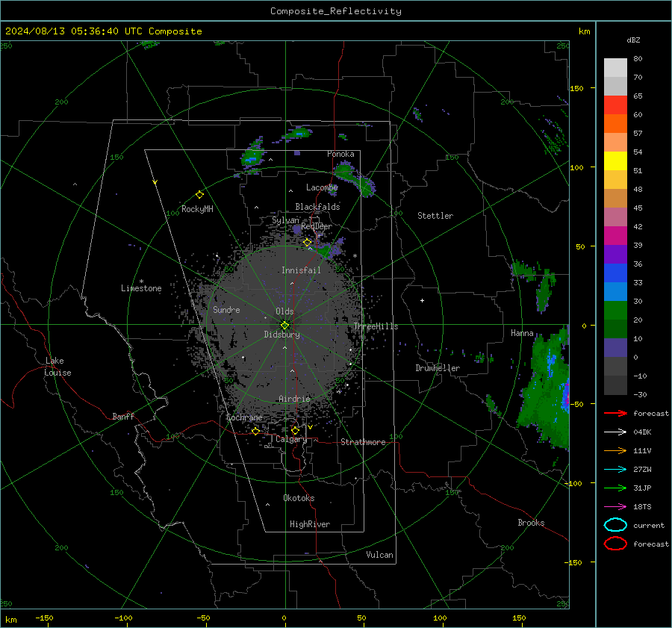Click the radar center diamond near Didsbury
Image resolution: width=672 pixels, height=628 pixels.
pyautogui.click(x=285, y=325)
